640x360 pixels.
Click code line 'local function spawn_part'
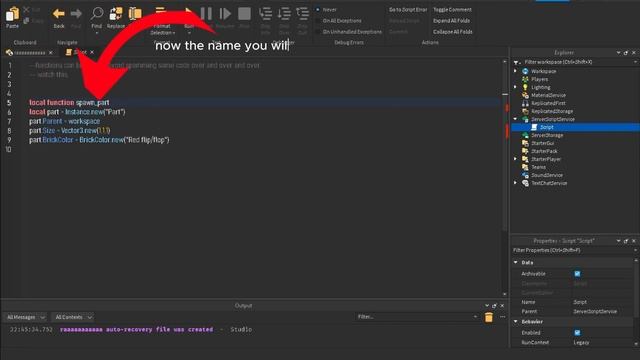tap(69, 102)
